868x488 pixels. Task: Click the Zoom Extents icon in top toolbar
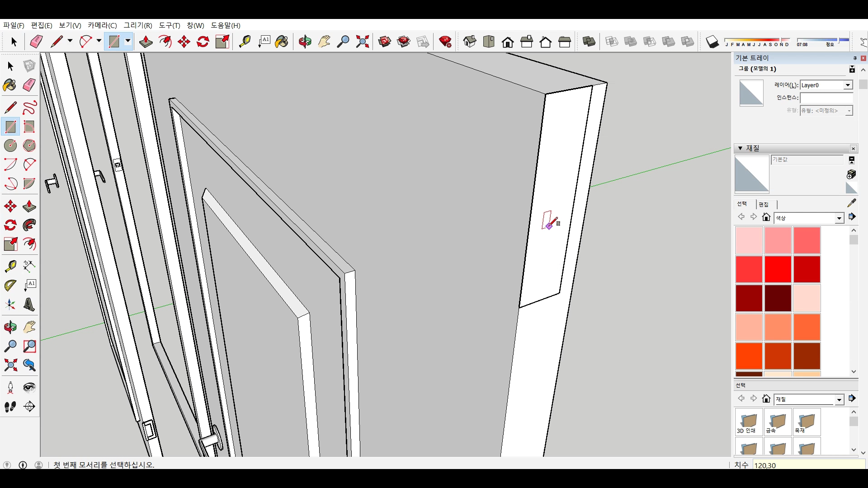[362, 42]
